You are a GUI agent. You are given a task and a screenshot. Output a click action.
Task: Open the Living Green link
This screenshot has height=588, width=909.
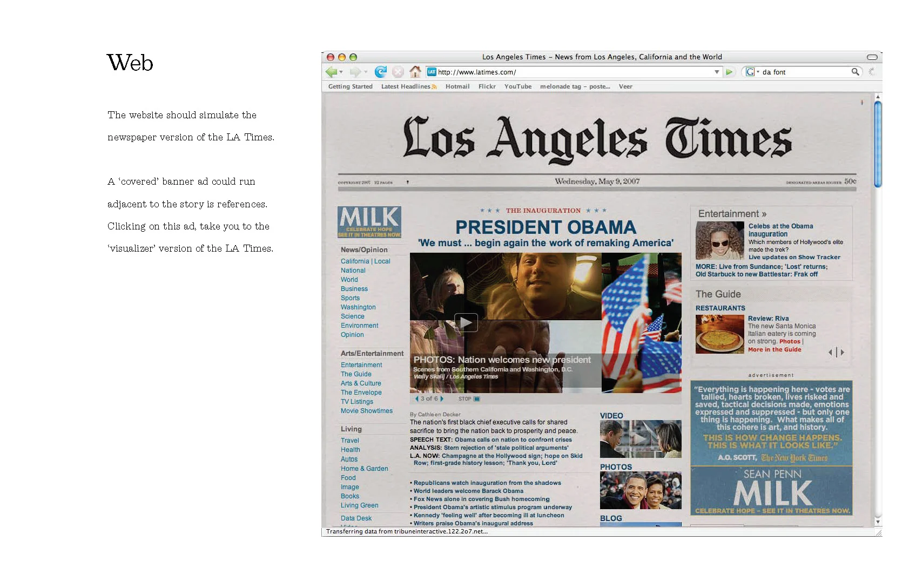click(x=359, y=505)
